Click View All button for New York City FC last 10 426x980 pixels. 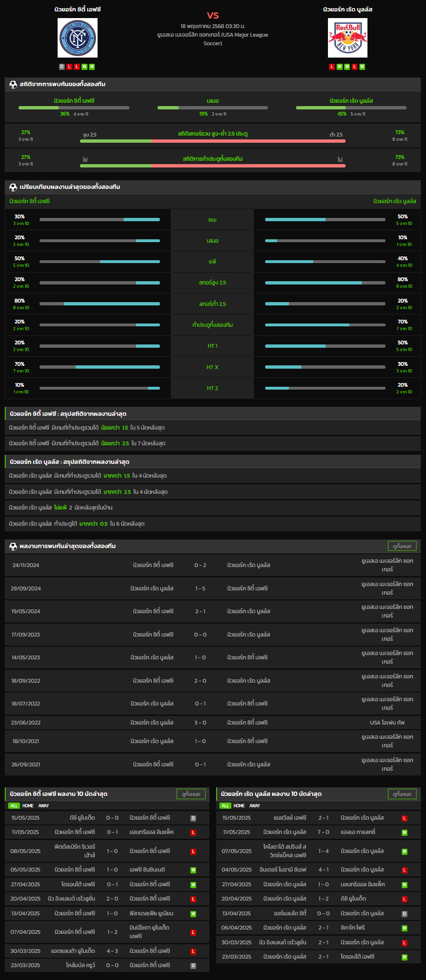(x=191, y=794)
